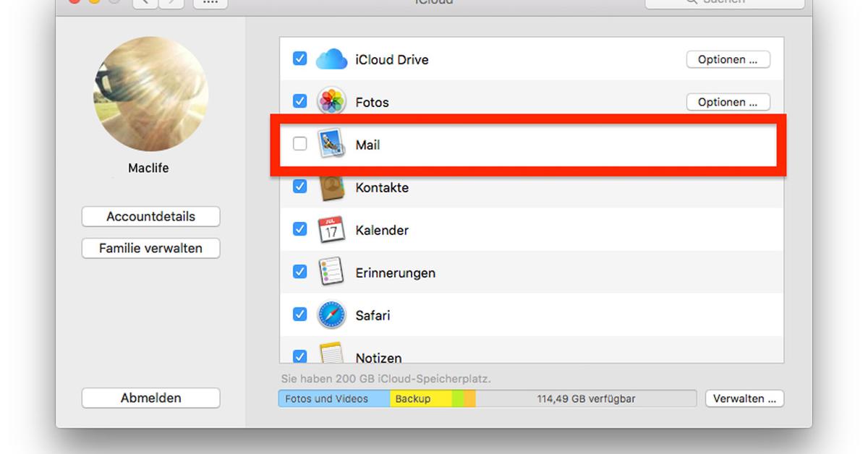
Task: Click the yellow Backup storage segment
Action: click(421, 398)
